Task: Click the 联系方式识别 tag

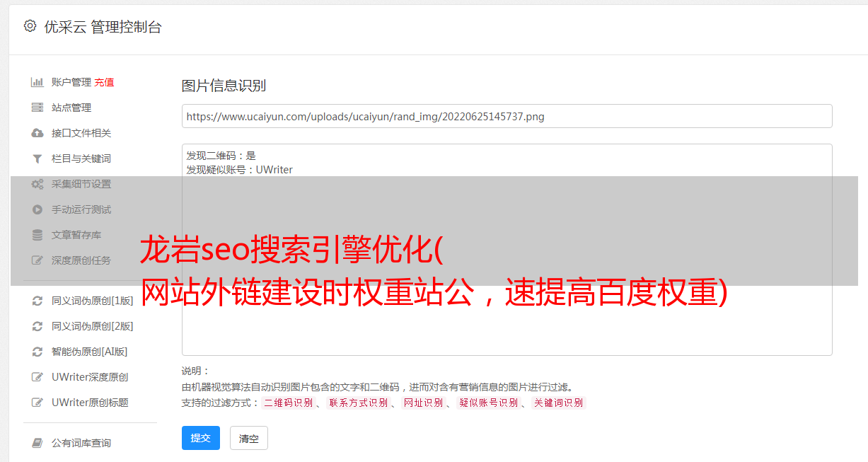Action: pyautogui.click(x=359, y=403)
